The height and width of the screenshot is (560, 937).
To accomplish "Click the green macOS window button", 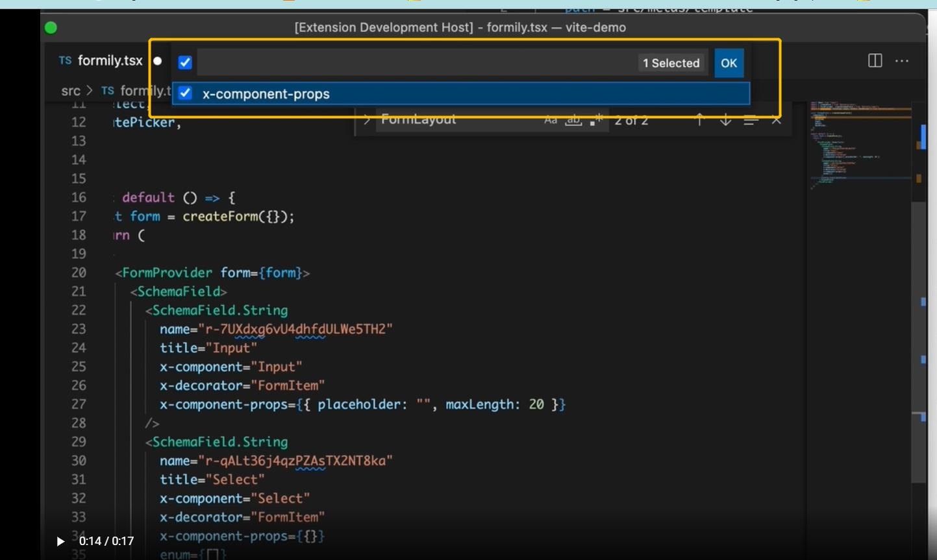I will (51, 28).
